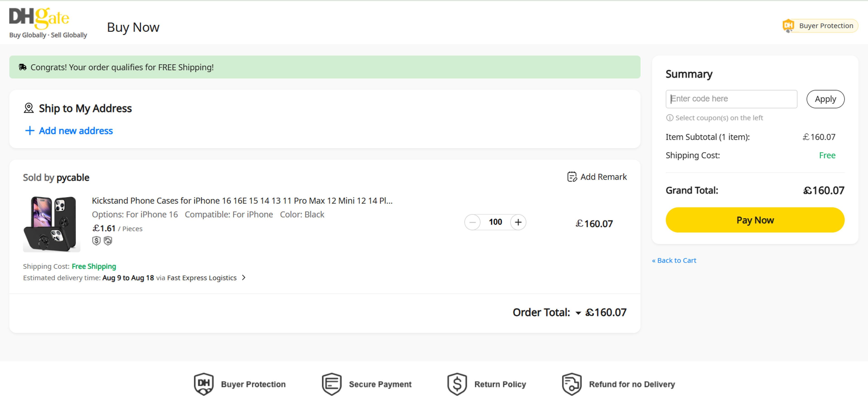Click the refund shield icon under the item price
The height and width of the screenshot is (407, 868).
(x=108, y=241)
